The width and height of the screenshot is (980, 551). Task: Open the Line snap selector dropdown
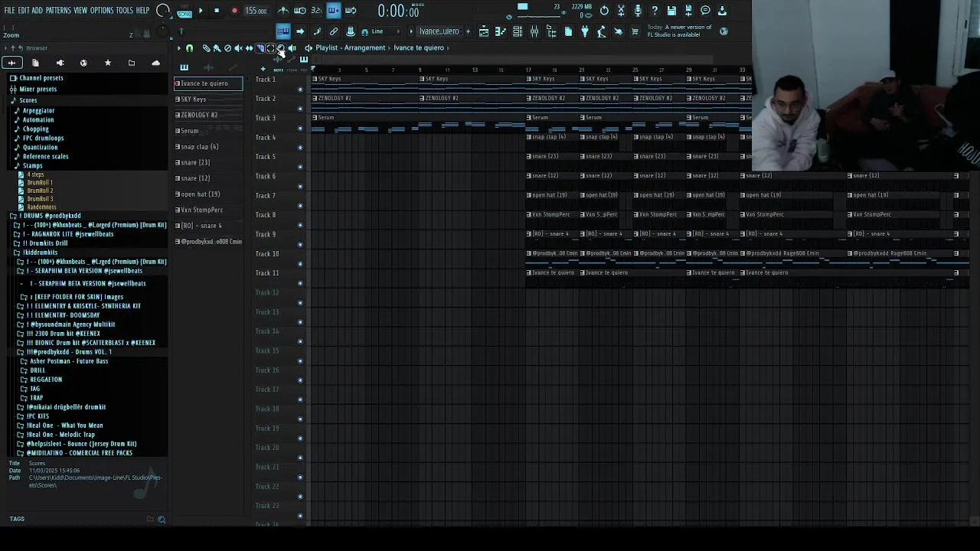click(384, 31)
